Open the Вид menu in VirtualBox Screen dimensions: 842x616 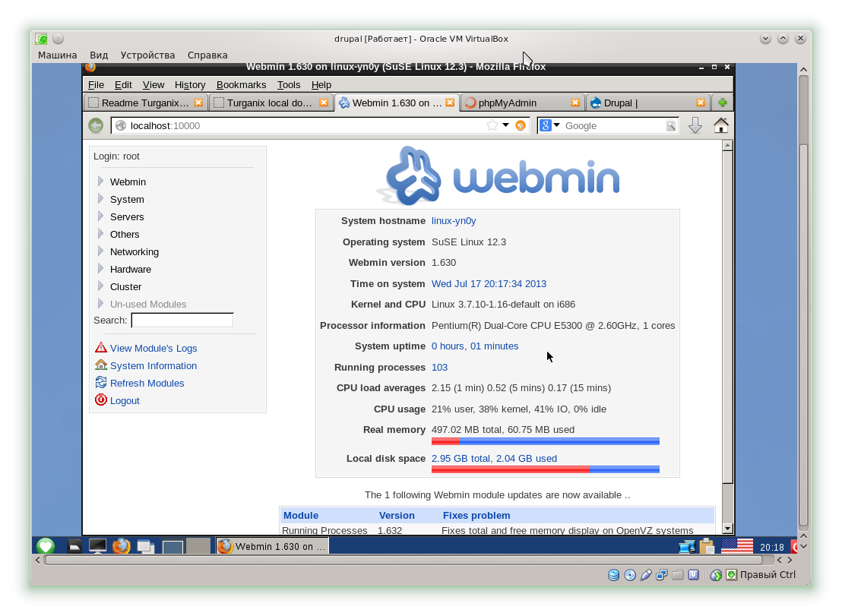[99, 55]
